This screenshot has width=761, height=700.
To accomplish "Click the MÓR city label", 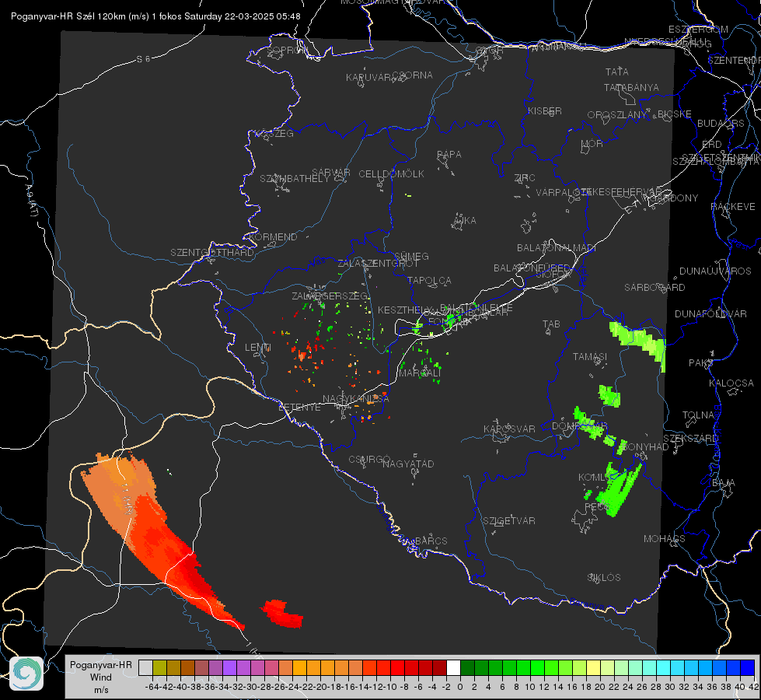I will (592, 144).
